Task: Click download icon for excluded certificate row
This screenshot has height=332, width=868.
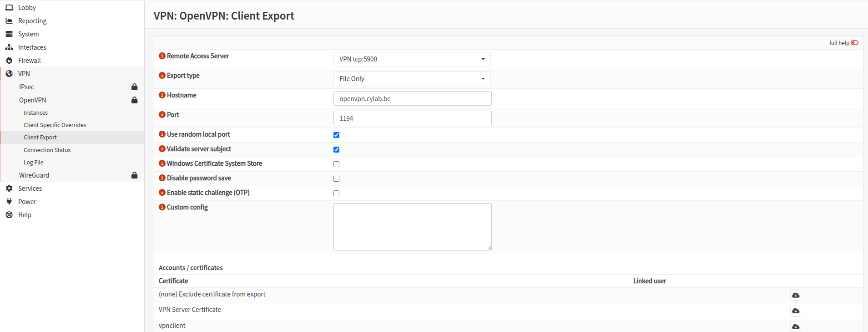Action: pyautogui.click(x=795, y=295)
